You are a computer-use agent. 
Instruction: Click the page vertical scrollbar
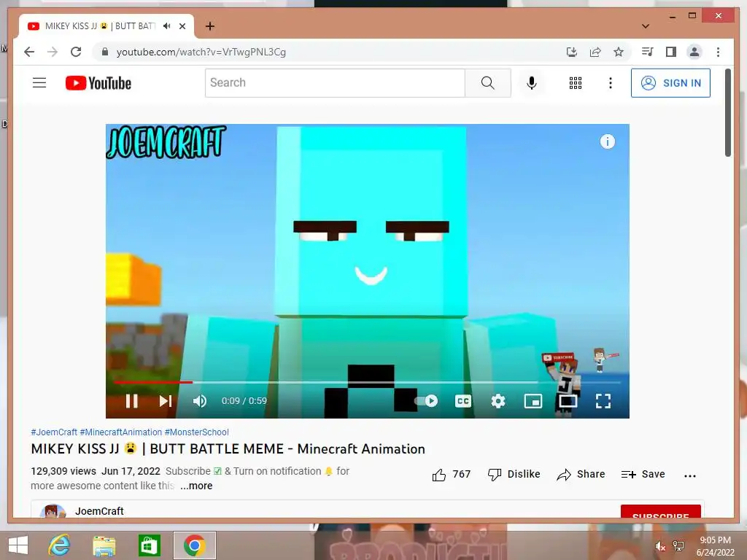click(727, 113)
